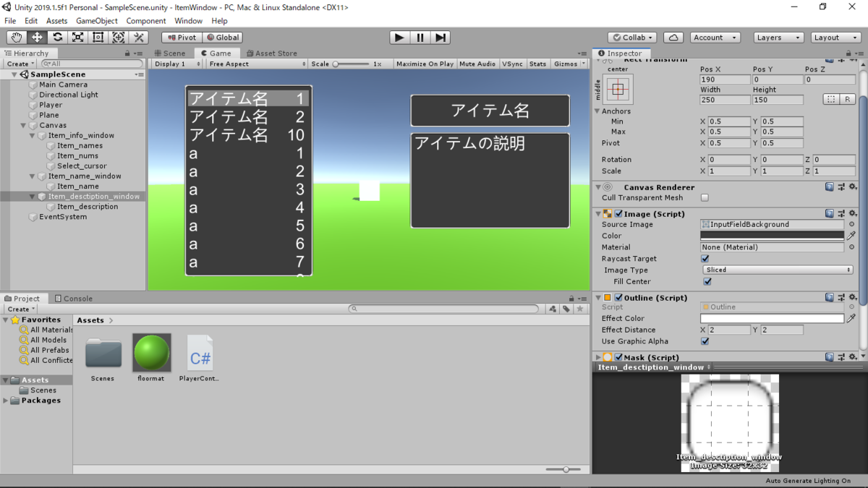The width and height of the screenshot is (868, 488).
Task: Toggle Pivot handle position button
Action: point(182,38)
